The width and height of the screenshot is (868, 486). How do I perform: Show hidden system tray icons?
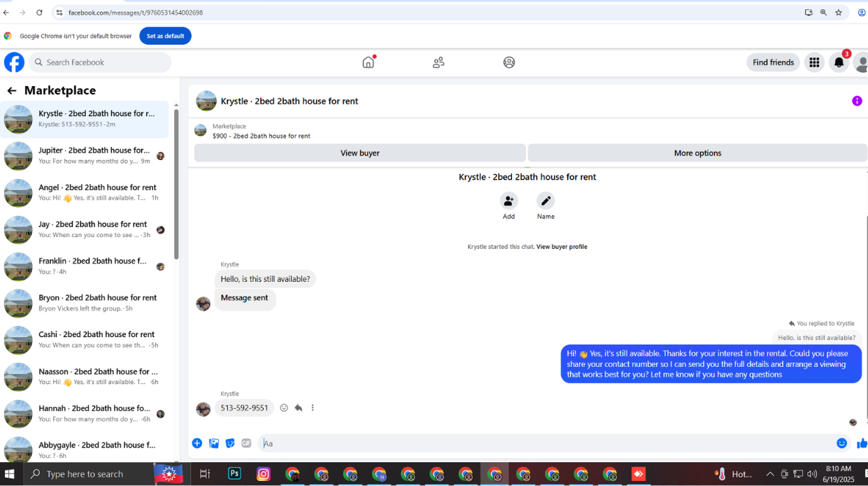click(x=770, y=473)
